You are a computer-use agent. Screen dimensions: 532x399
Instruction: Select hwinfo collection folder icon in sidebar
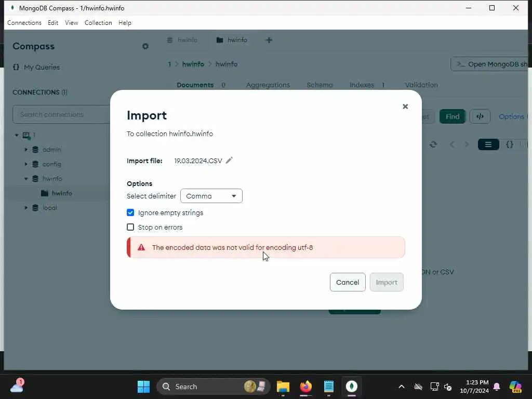click(45, 193)
